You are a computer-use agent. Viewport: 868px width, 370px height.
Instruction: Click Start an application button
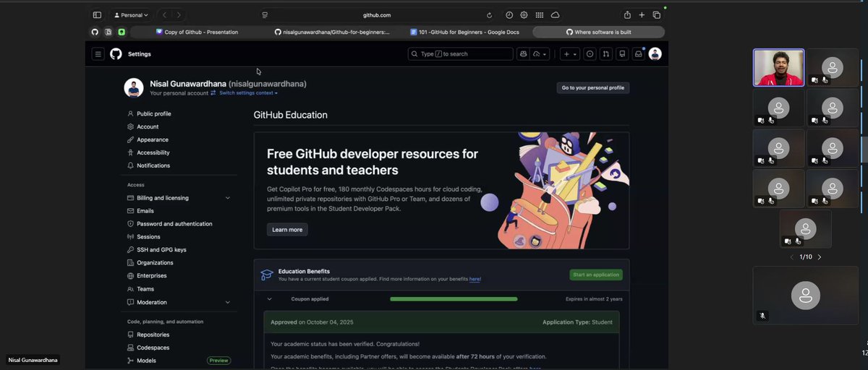[596, 275]
